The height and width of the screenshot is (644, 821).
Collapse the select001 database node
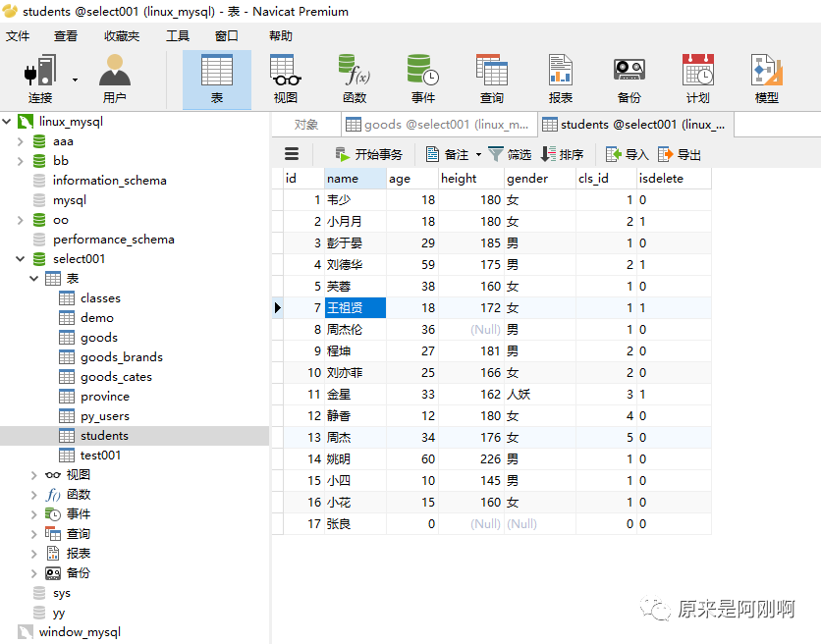point(21,258)
